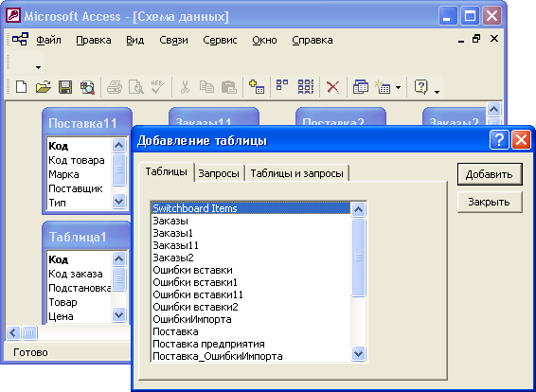Viewport: 536px width, 392px height.
Task: Open the Вид menu
Action: click(x=135, y=40)
